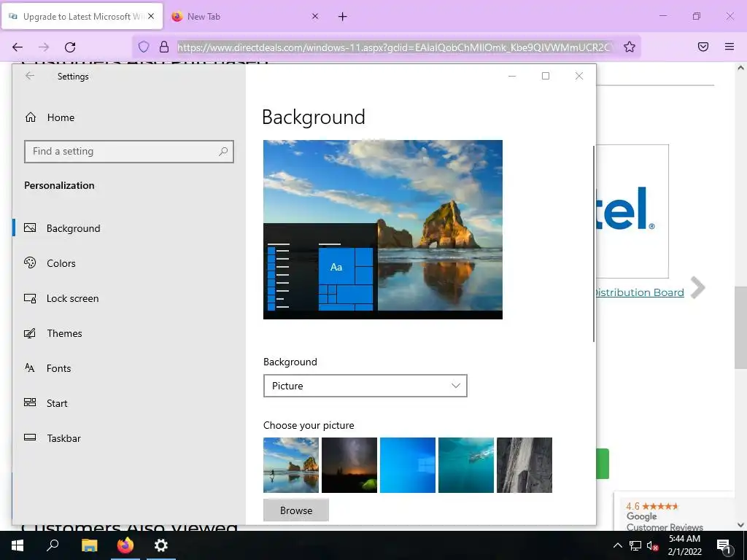Click the Find a setting search box

click(128, 152)
